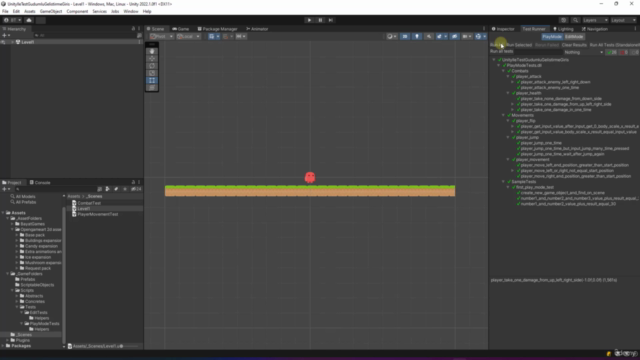
Task: Open the Layout dropdown
Action: pos(623,20)
